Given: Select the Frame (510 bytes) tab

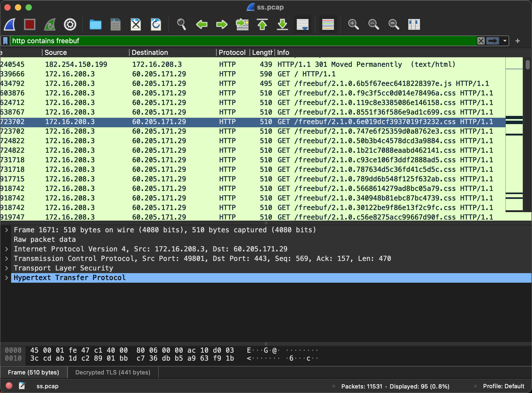Looking at the screenshot, I should tap(33, 372).
